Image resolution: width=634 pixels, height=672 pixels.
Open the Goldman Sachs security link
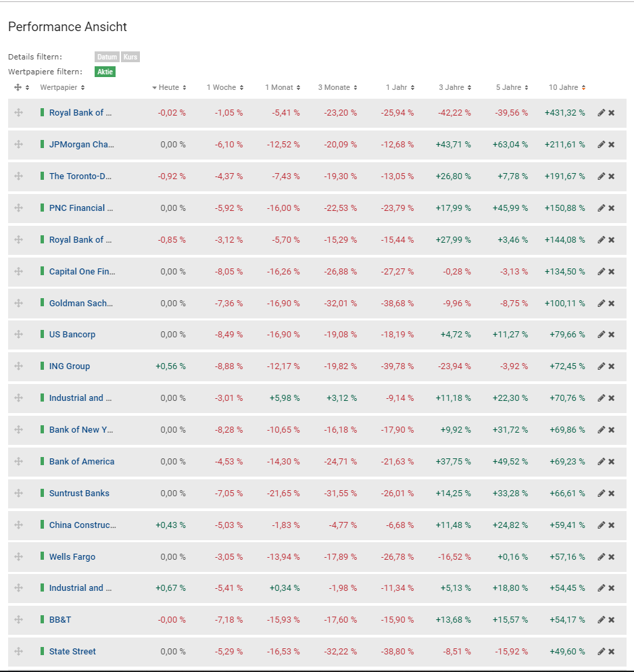(81, 304)
